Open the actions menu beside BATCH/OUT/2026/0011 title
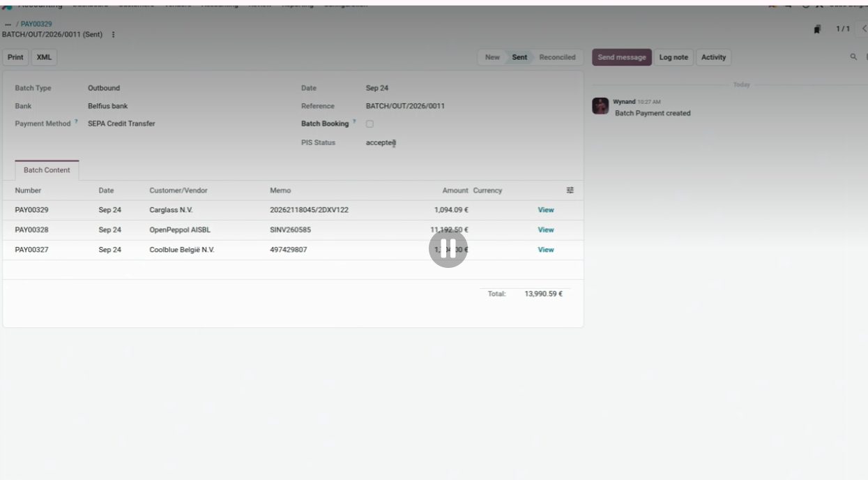868x480 pixels. point(113,35)
